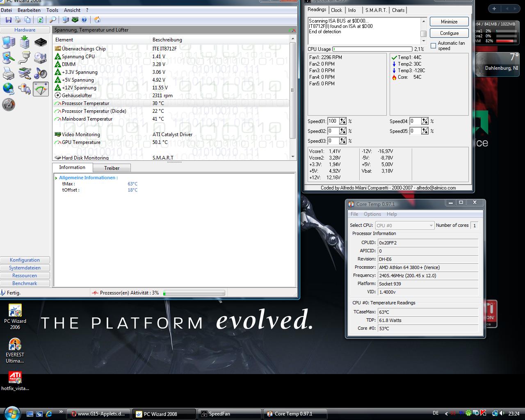Click the magnifying glass search icon

pyautogui.click(x=53, y=20)
